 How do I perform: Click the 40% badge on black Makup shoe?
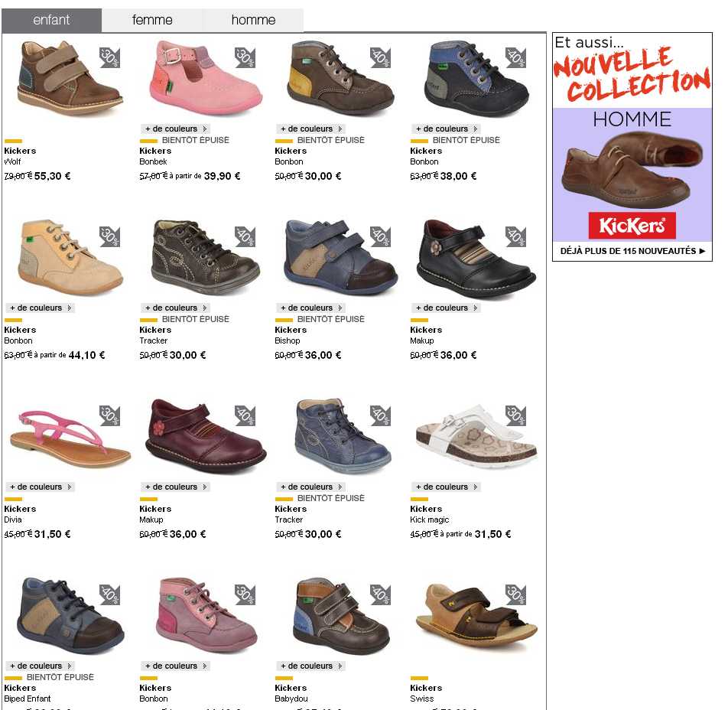pyautogui.click(x=516, y=236)
